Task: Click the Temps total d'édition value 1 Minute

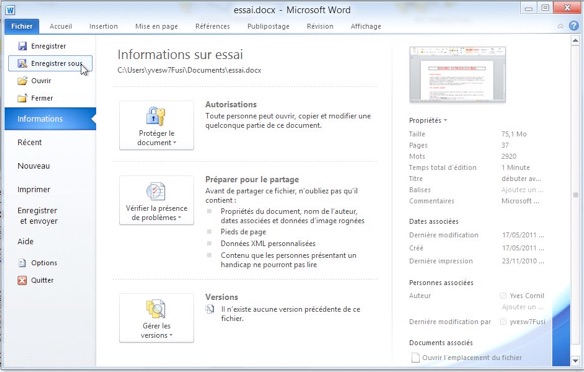Action: pos(515,168)
